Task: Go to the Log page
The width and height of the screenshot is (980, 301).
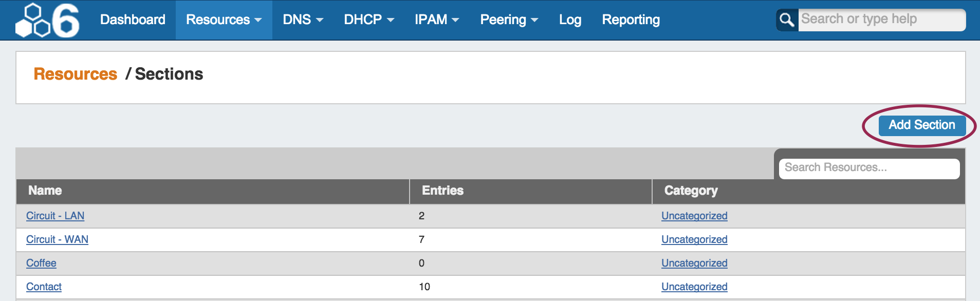Action: 570,20
